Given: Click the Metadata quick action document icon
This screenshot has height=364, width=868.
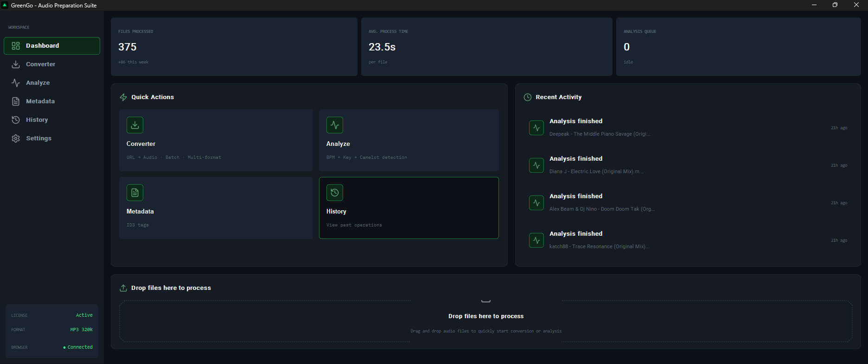Looking at the screenshot, I should [135, 193].
